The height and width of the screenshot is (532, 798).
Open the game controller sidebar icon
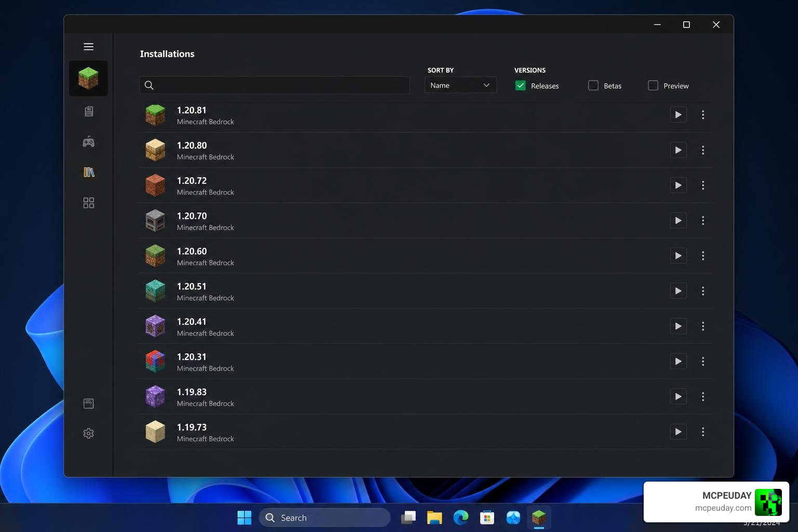89,142
